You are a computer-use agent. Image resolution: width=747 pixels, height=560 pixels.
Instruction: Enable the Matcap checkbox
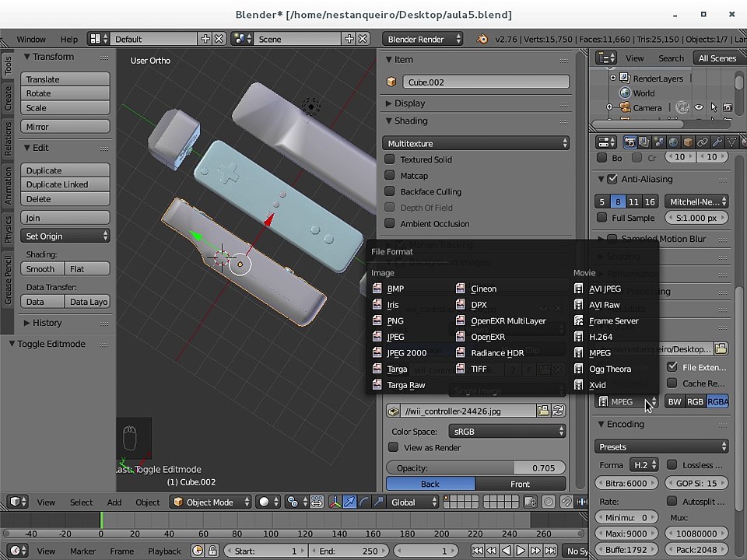[390, 175]
